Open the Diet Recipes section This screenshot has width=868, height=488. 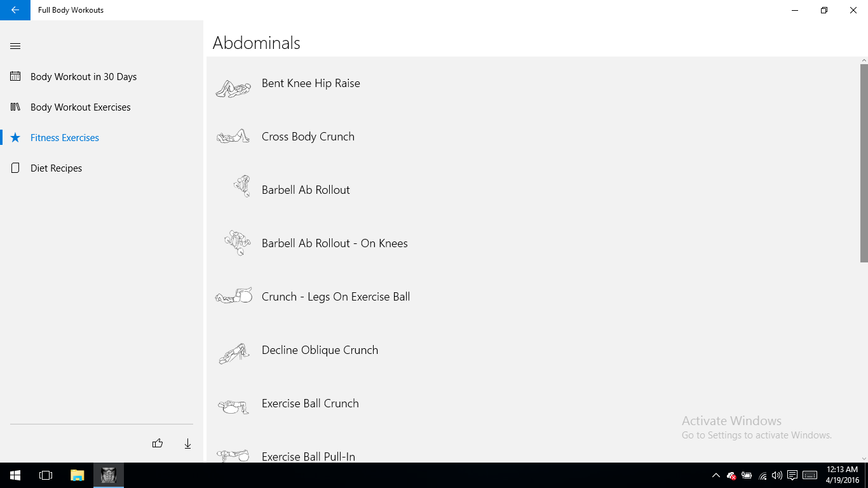(x=56, y=168)
